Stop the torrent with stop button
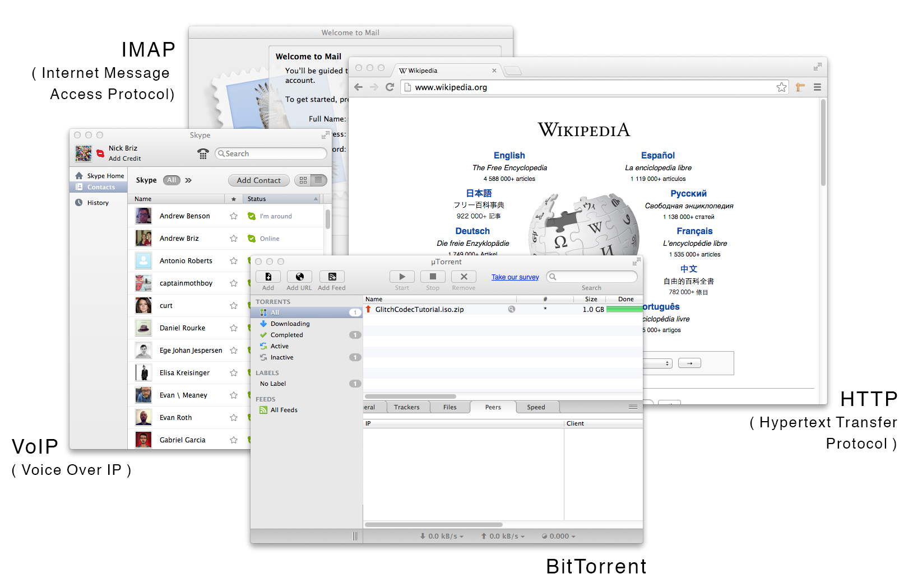 (x=433, y=277)
